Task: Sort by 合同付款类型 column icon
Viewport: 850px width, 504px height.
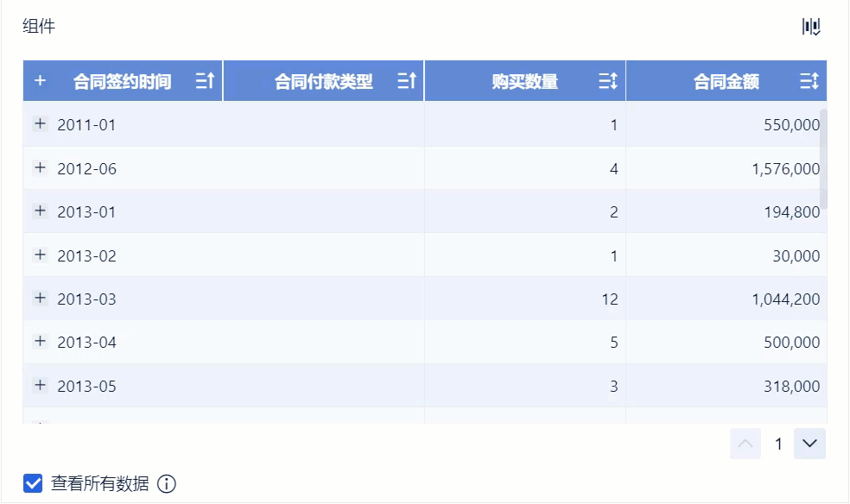Action: point(406,81)
